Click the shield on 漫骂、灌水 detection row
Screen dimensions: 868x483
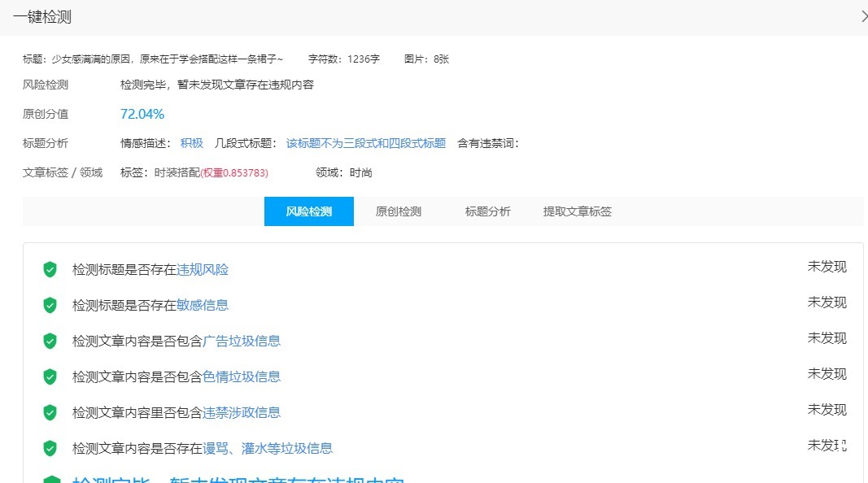click(x=50, y=448)
